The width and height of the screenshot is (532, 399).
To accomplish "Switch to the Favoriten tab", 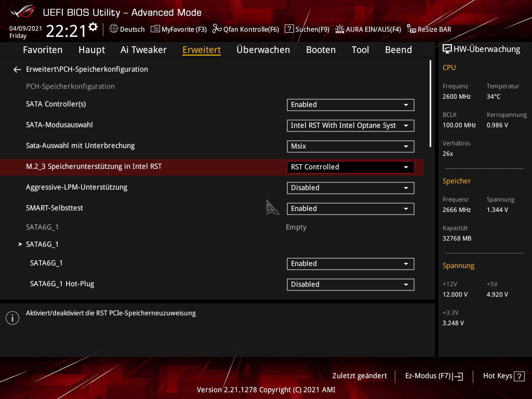I will point(43,49).
